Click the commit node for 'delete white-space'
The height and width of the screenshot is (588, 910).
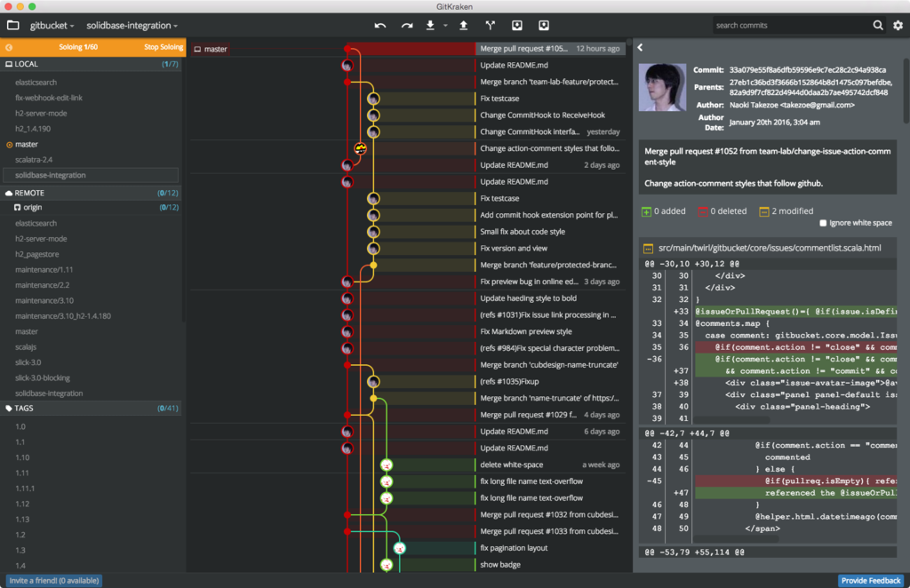pos(387,465)
